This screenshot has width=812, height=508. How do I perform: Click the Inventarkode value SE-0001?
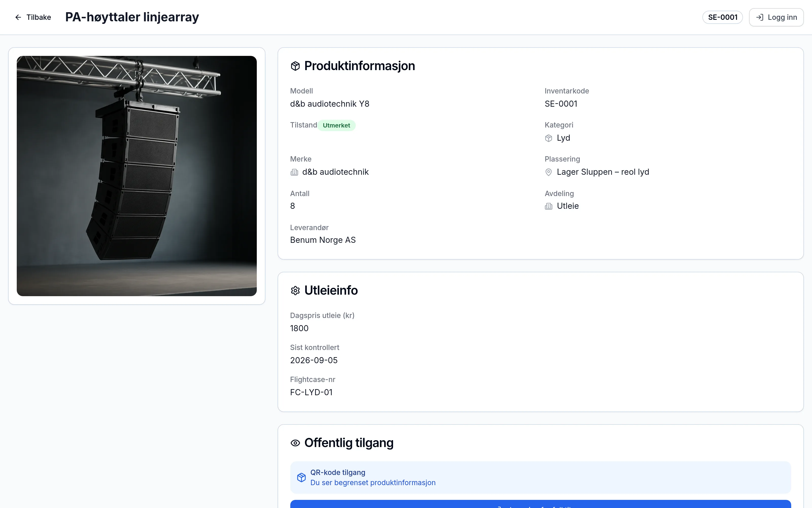[561, 104]
